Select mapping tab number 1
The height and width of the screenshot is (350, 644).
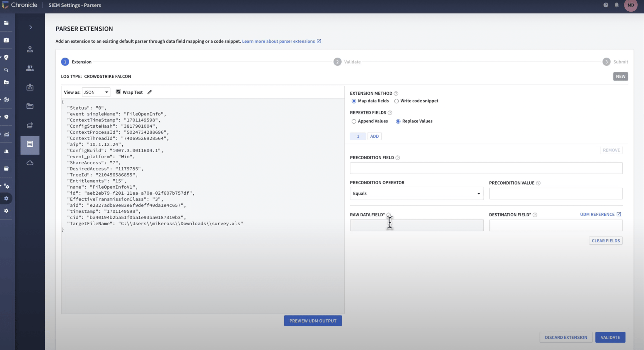click(358, 136)
